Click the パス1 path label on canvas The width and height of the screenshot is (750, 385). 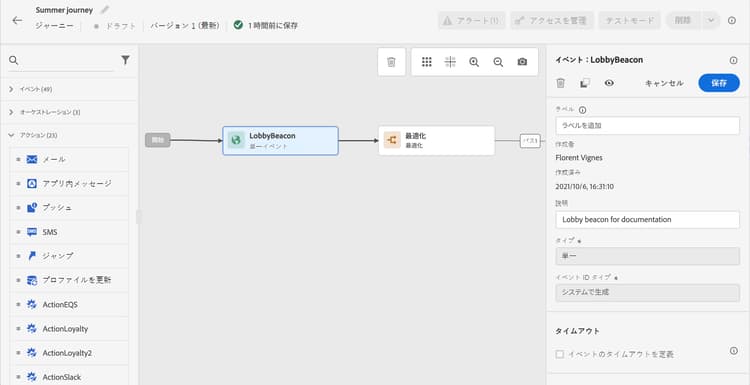530,141
